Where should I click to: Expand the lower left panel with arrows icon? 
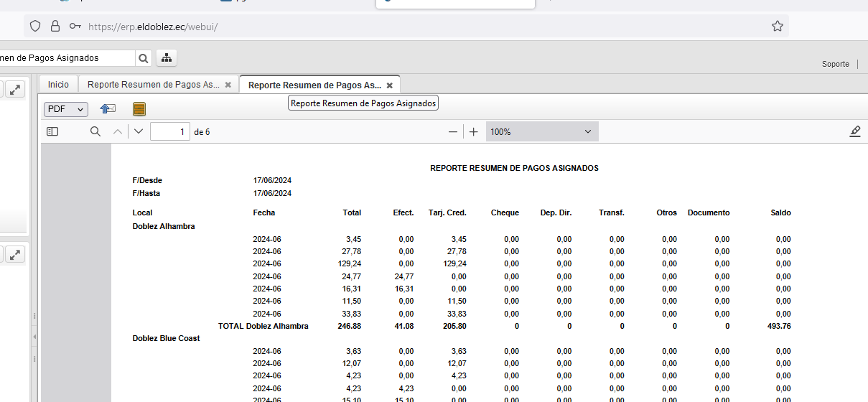(15, 254)
